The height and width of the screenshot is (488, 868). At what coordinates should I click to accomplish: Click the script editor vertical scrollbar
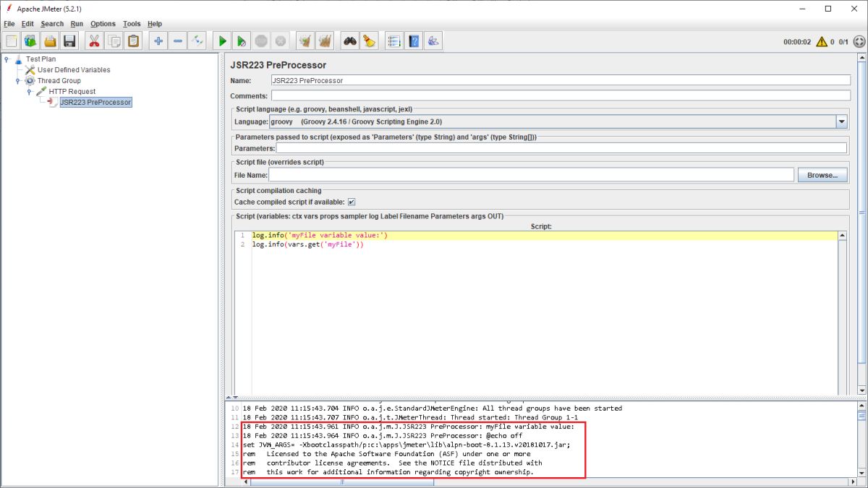point(842,312)
